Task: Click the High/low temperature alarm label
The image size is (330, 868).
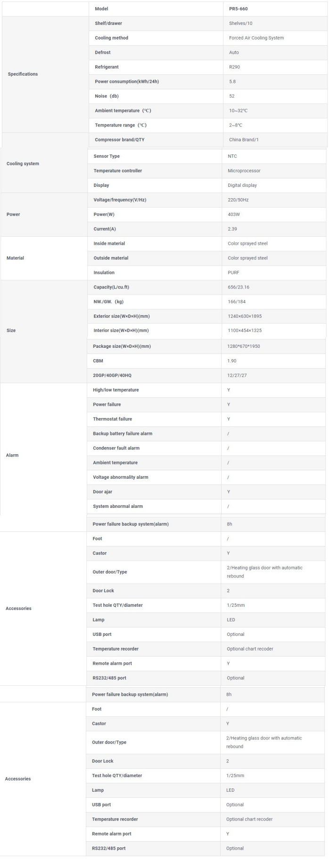Action: tap(115, 390)
